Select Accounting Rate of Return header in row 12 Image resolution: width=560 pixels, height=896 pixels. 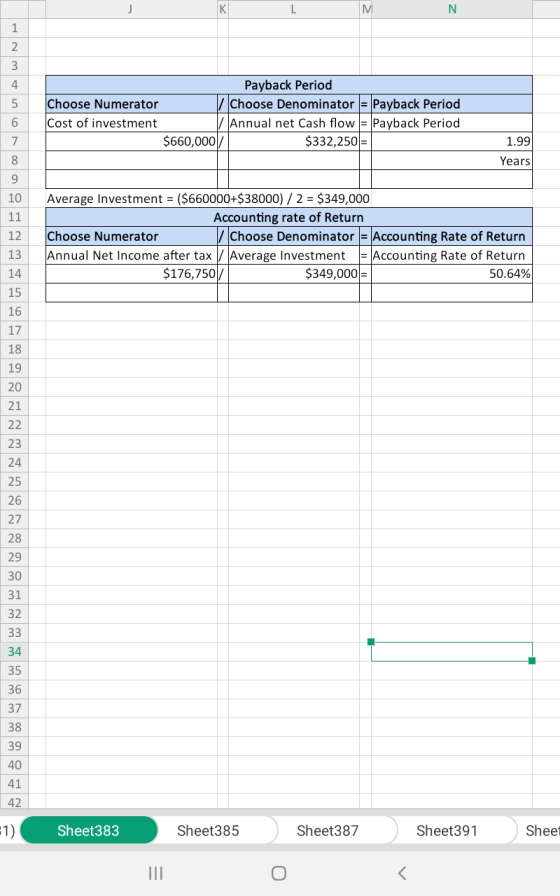(x=451, y=236)
